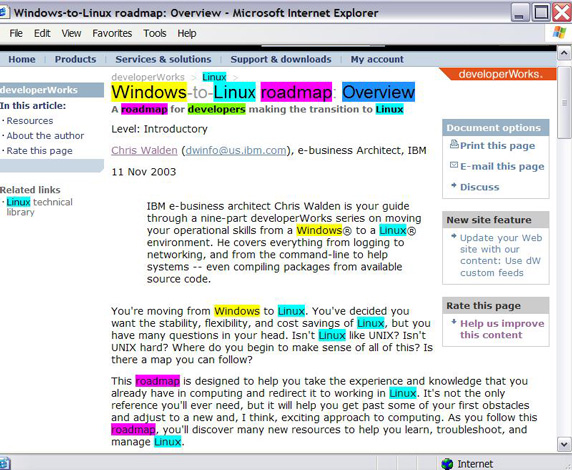The width and height of the screenshot is (572, 470).
Task: Click the Print this page link
Action: pyautogui.click(x=498, y=146)
